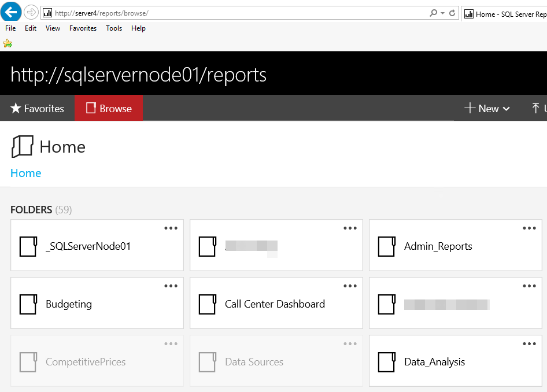
Task: Open the ellipsis menu for Budgeting
Action: coord(171,286)
